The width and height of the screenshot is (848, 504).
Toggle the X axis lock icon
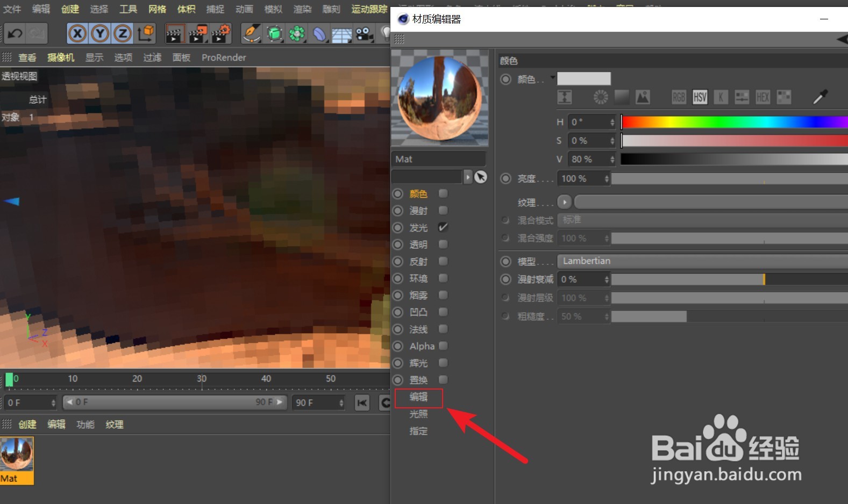click(x=77, y=34)
